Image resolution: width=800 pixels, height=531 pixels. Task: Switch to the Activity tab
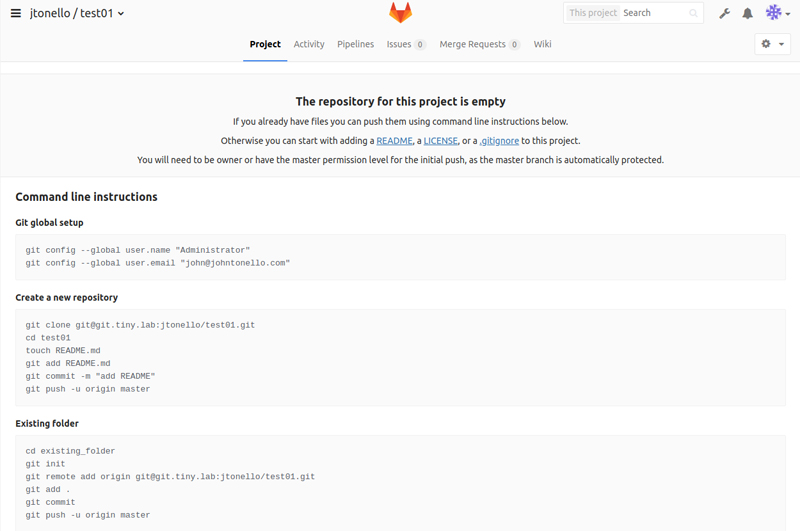click(309, 44)
